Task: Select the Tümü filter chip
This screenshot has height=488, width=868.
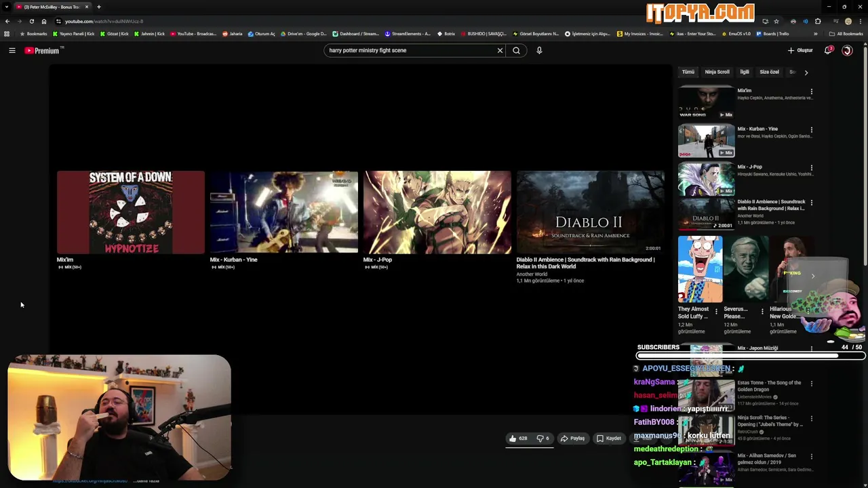Action: coord(688,72)
